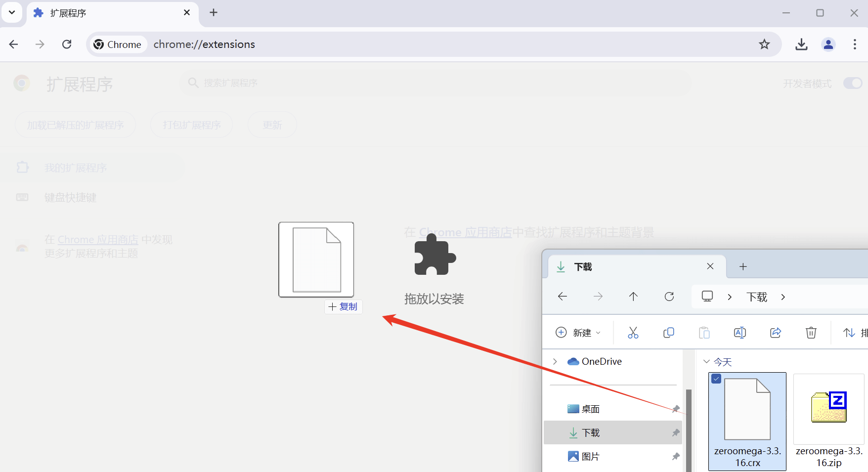The image size is (868, 472).
Task: Open Chrome downloads icon
Action: pos(801,44)
